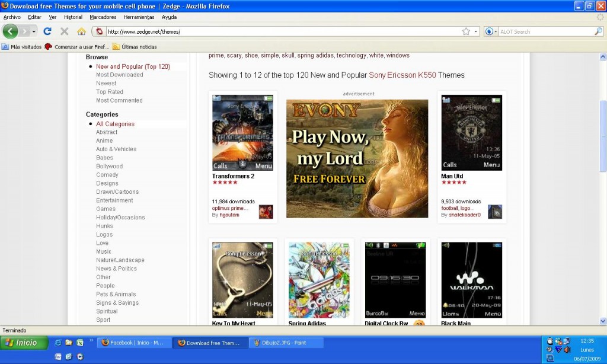Viewport: 607px width, 364px height.
Task: Click shafekbader0's avatar image
Action: (495, 212)
